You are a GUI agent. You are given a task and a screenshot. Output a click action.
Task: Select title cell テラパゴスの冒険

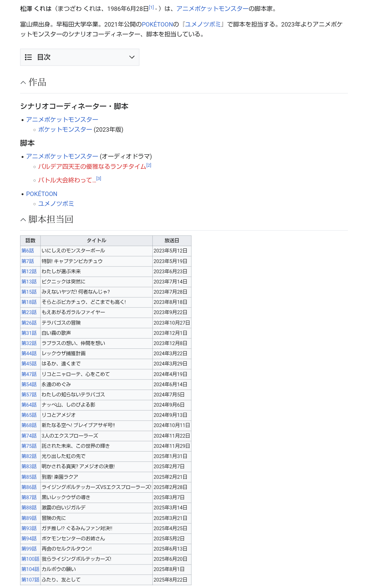[96, 323]
